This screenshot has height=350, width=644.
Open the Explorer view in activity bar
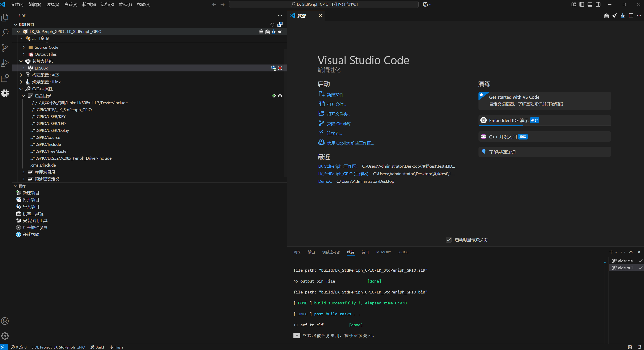[x=5, y=17]
